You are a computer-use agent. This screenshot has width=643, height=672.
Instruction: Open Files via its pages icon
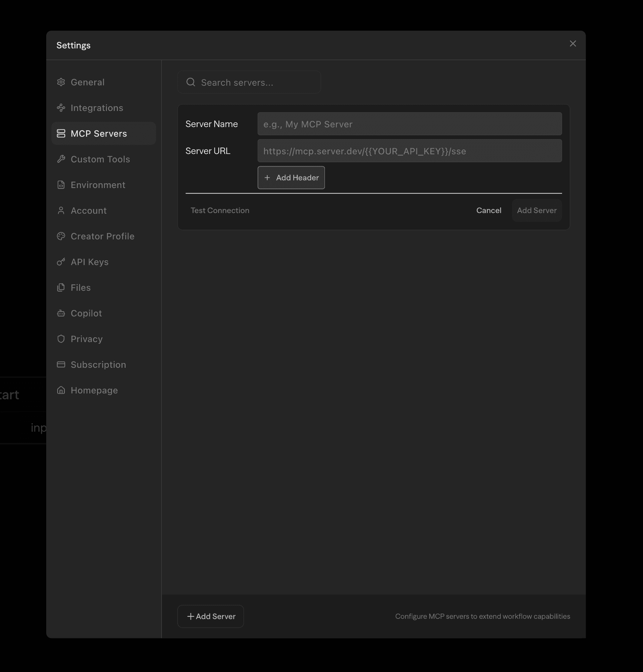[61, 287]
